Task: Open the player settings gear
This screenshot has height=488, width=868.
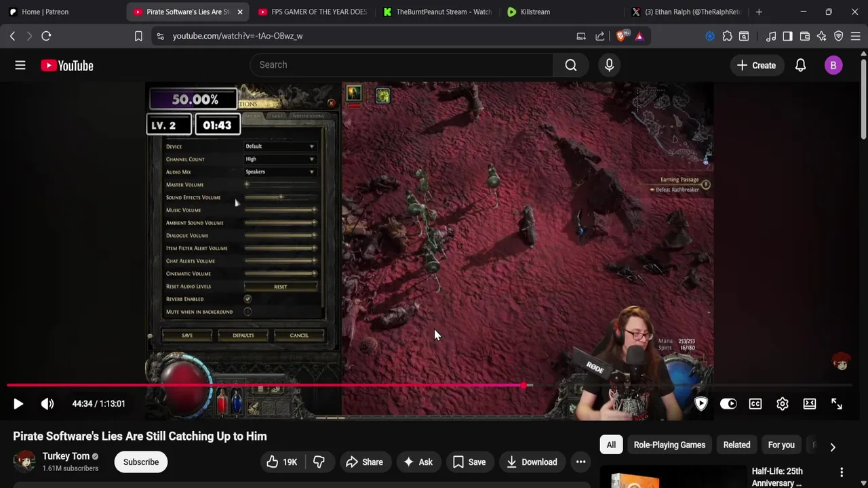Action: click(783, 404)
